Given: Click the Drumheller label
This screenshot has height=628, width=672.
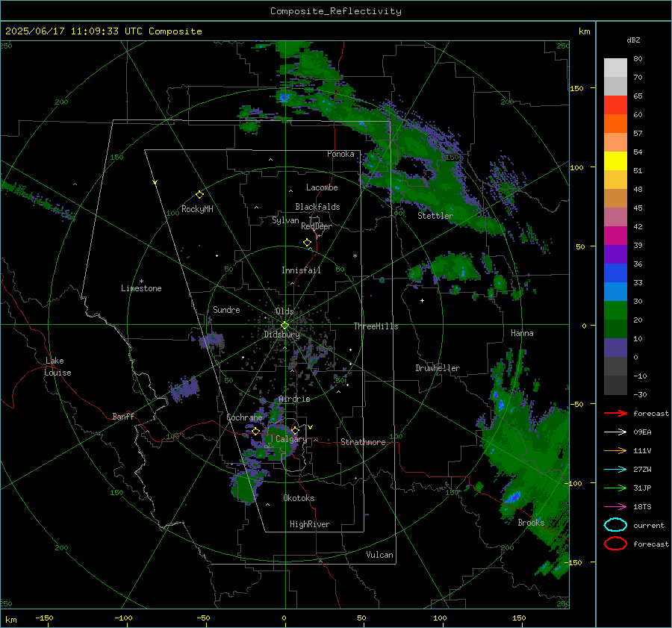Looking at the screenshot, I should [438, 368].
